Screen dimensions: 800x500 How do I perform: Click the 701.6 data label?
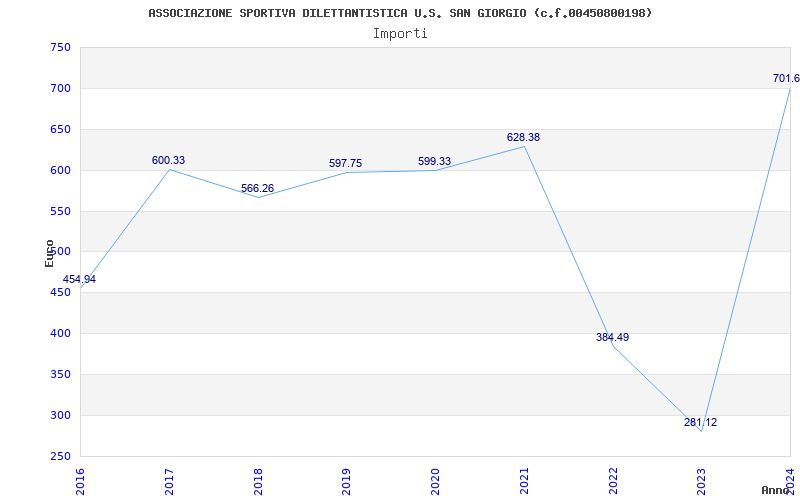coord(786,79)
